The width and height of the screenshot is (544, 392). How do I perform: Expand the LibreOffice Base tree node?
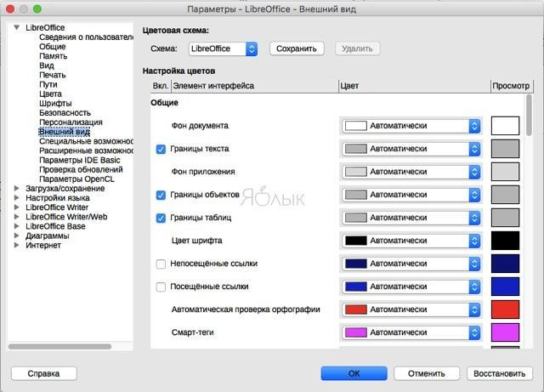click(x=16, y=226)
